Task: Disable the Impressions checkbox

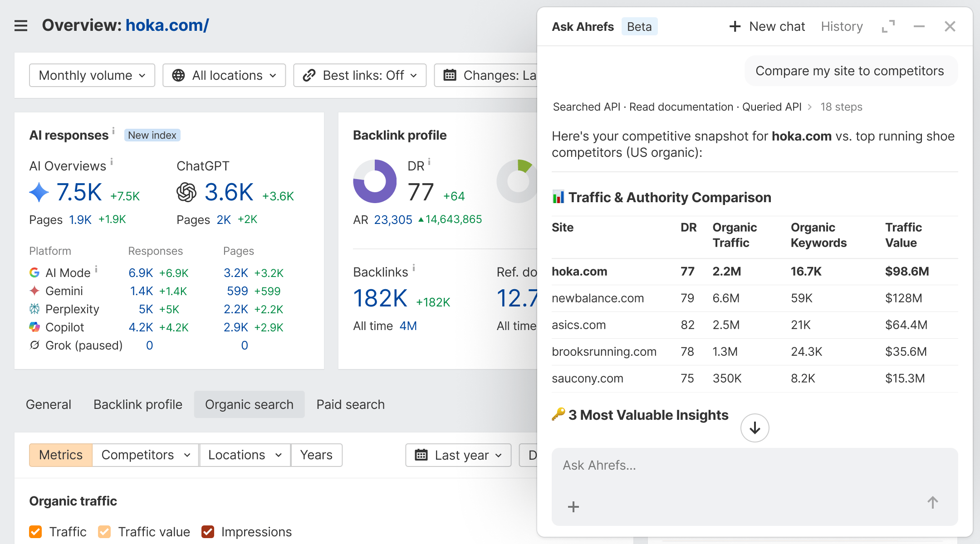Action: click(x=208, y=532)
